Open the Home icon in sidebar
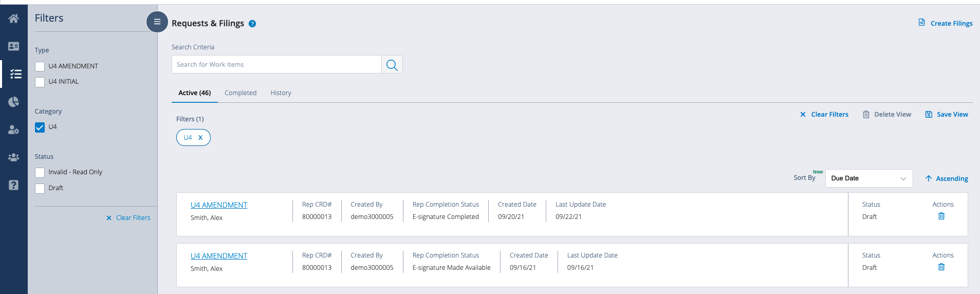The width and height of the screenshot is (980, 294). click(14, 19)
